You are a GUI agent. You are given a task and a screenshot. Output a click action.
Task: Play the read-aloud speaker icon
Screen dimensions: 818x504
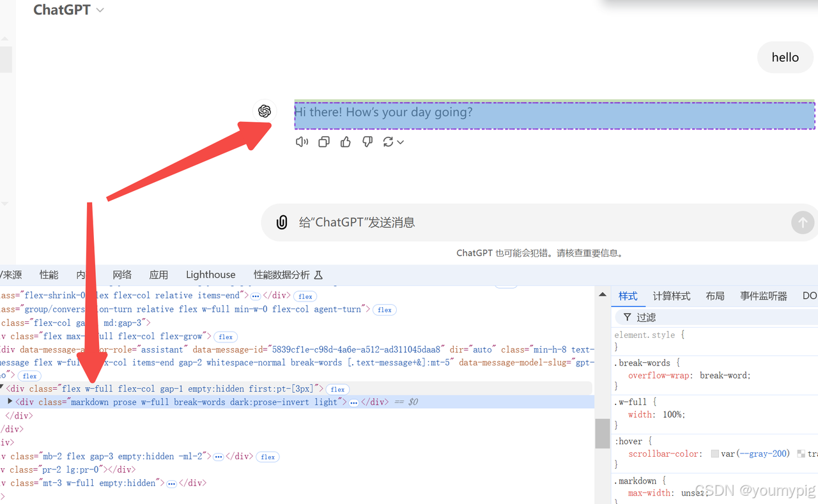[x=302, y=142]
